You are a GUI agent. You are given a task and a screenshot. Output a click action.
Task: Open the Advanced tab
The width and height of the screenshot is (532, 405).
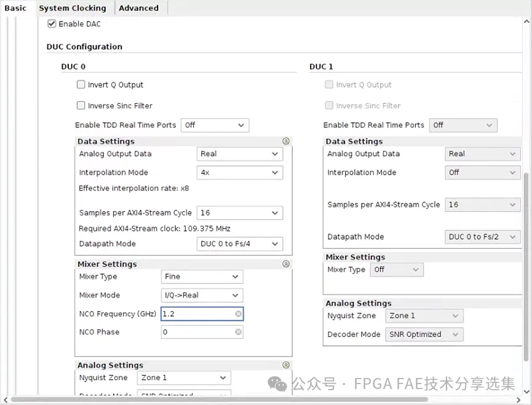[138, 8]
